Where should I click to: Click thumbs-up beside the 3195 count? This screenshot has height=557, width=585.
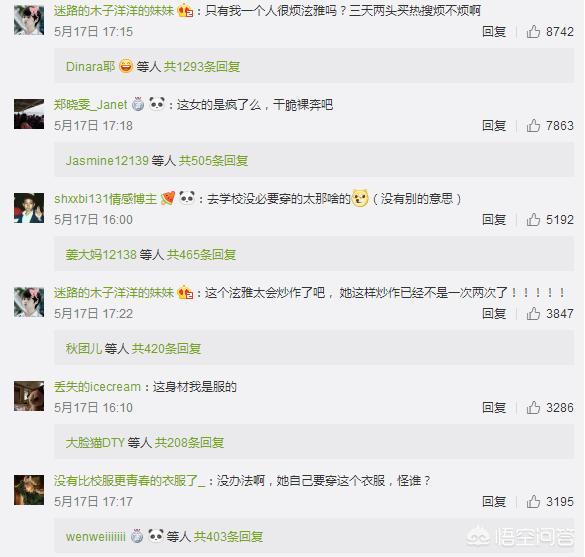coord(534,502)
